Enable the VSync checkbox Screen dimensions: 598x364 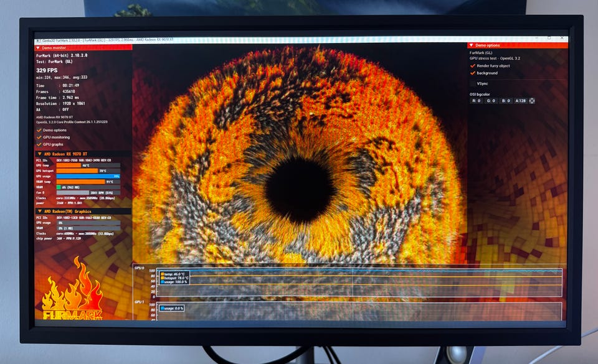point(473,83)
